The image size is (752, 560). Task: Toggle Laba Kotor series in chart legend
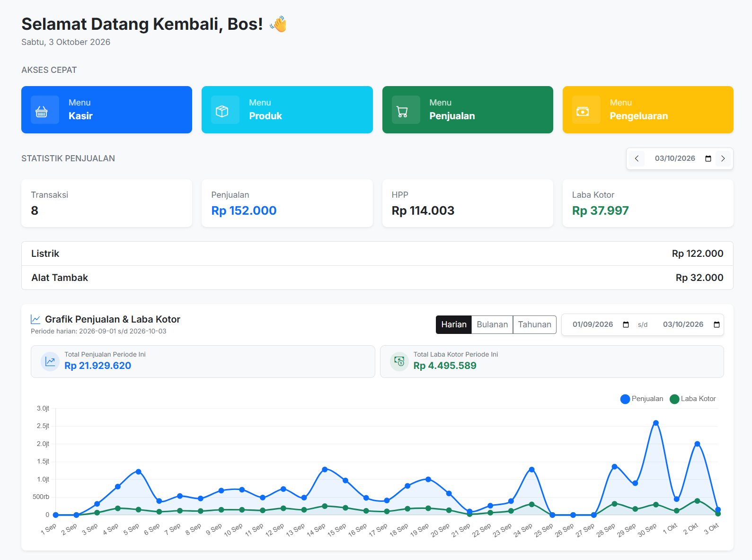pos(693,399)
